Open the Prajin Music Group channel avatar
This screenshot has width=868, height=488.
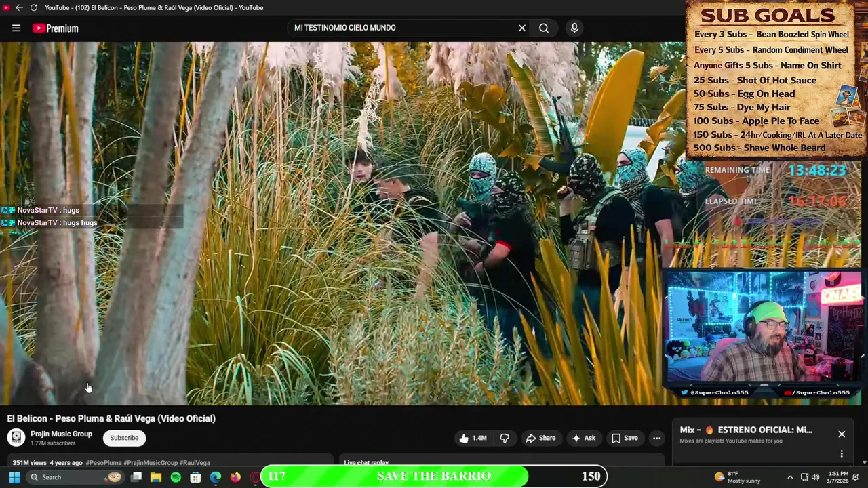coord(16,438)
